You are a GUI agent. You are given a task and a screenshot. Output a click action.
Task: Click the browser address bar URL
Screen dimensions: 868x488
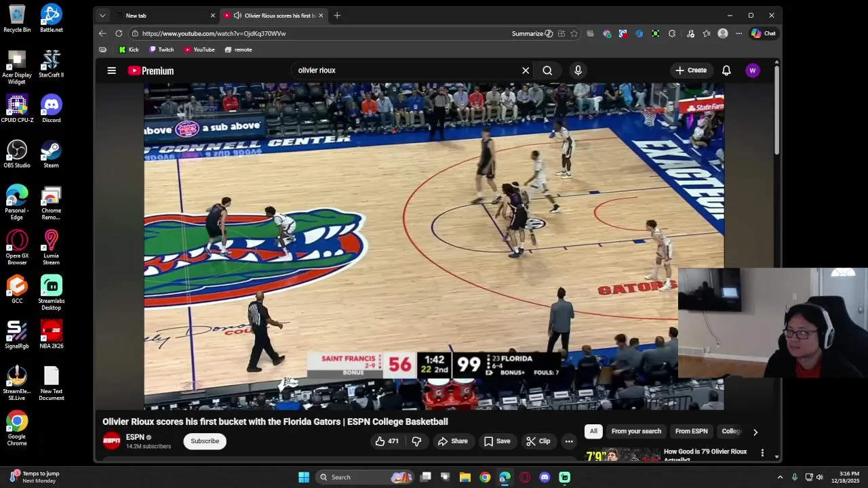coord(214,33)
